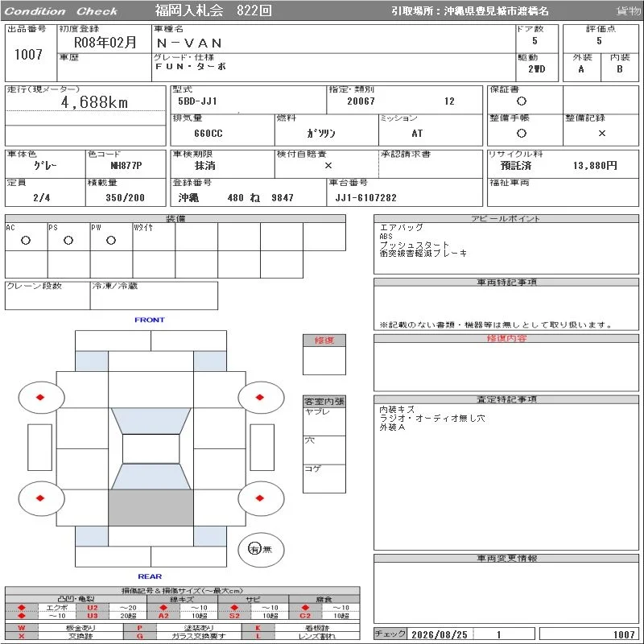Click the Condition Check title
The width and height of the screenshot is (644, 644).
point(61,11)
